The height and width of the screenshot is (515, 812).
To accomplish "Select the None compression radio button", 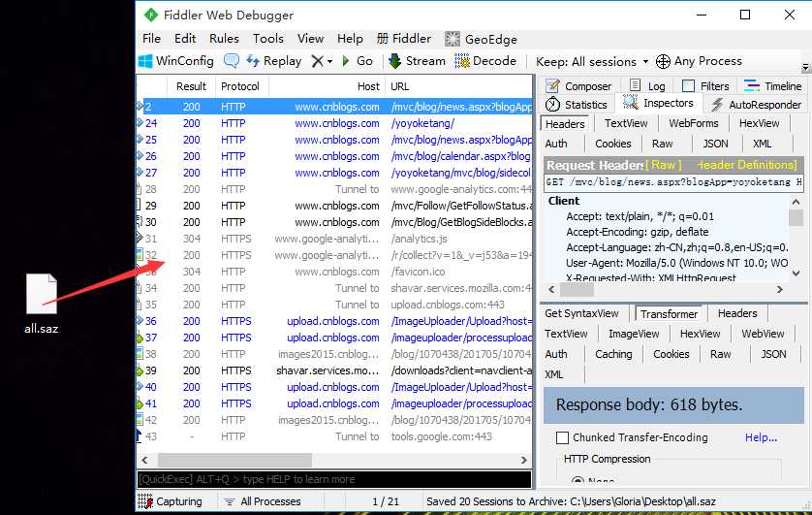I will (x=578, y=481).
